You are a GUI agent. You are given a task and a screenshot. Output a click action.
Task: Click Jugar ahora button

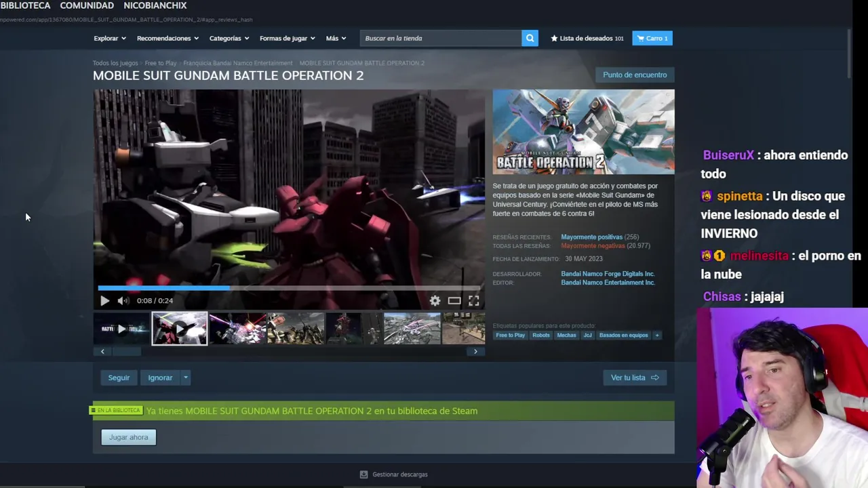[128, 437]
